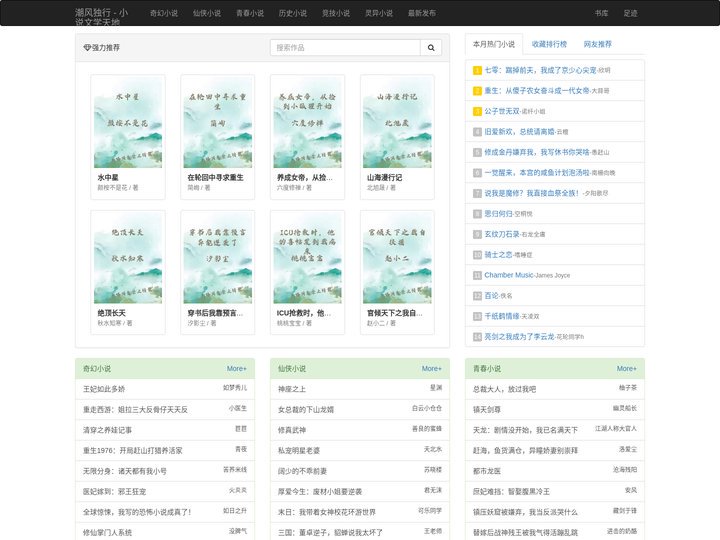
Task: Switch to the 收藏排行榜 tab
Action: 549,44
